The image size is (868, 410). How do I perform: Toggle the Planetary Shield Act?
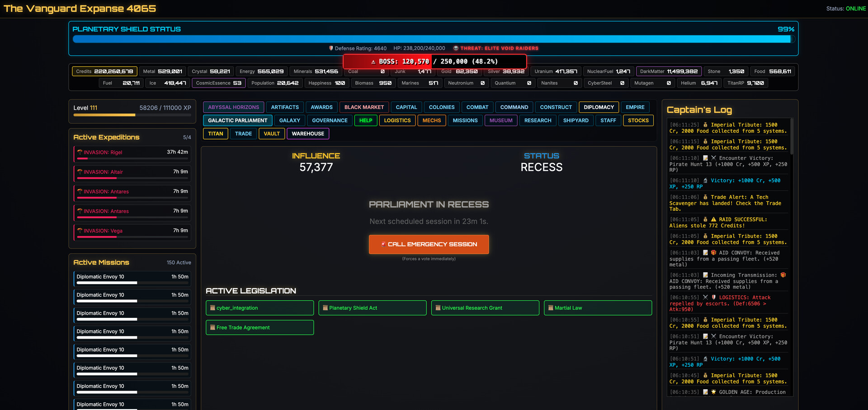(372, 307)
